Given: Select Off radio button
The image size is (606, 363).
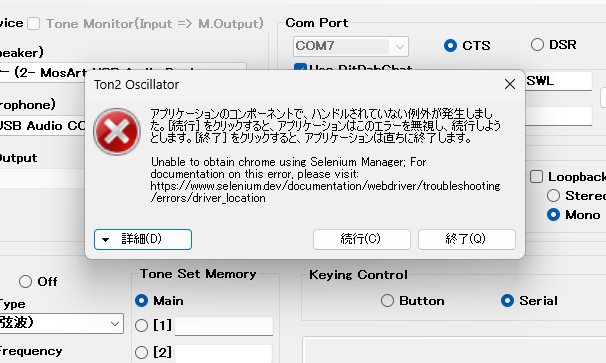Looking at the screenshot, I should (26, 281).
